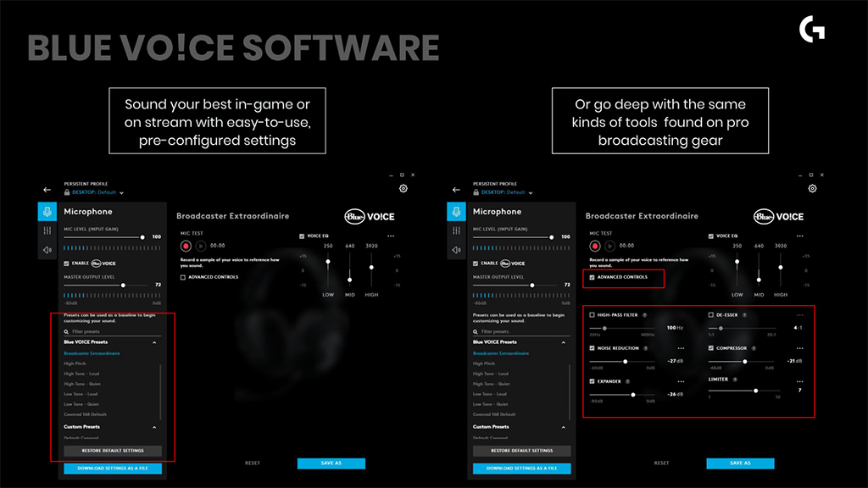This screenshot has height=488, width=868.
Task: Click the Noise Reduction help icon
Action: click(x=646, y=348)
